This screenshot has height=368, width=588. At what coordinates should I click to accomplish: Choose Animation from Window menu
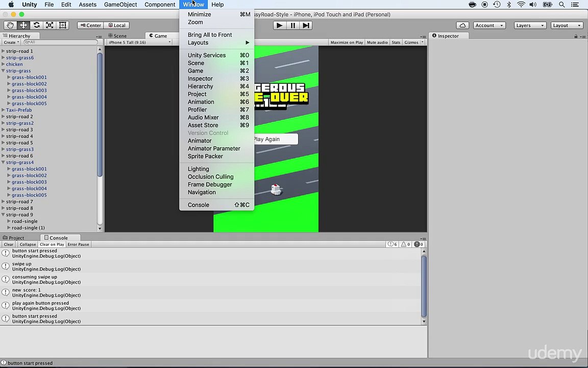coord(217,102)
